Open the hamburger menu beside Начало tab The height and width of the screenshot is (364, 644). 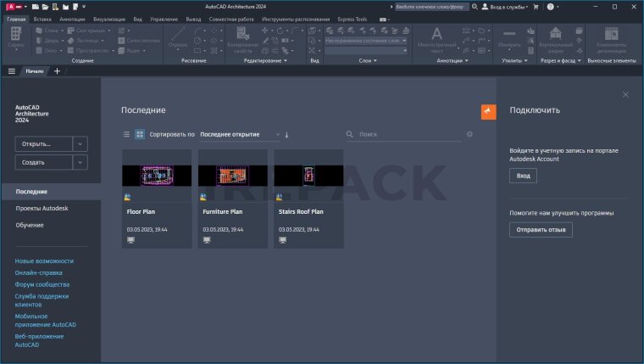[x=11, y=71]
